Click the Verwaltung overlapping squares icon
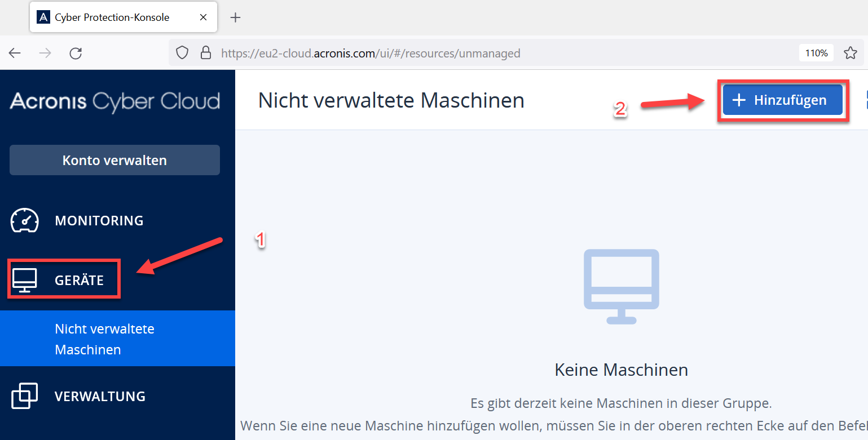The width and height of the screenshot is (868, 440). (x=25, y=396)
